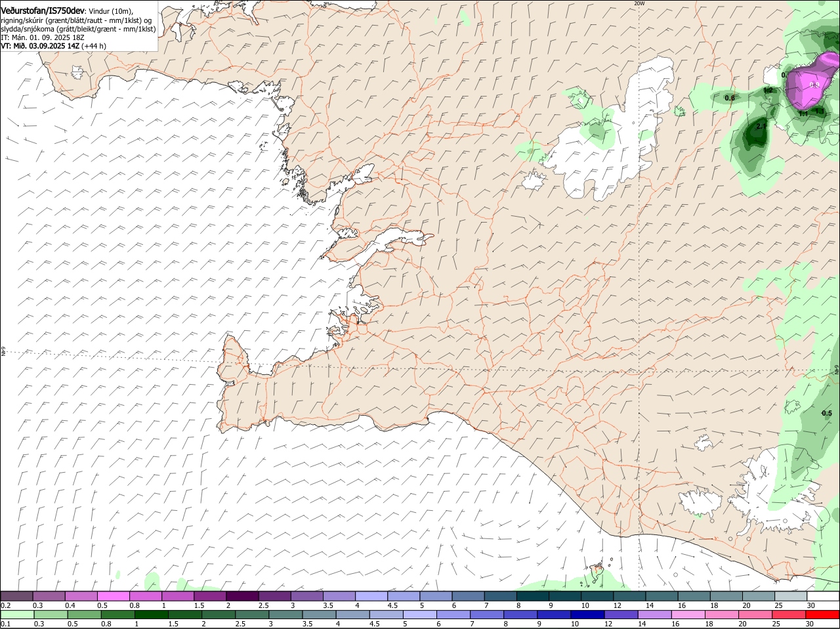
Task: Click the bright pink swatch above upper-scale label 0.5
Action: coord(112,596)
